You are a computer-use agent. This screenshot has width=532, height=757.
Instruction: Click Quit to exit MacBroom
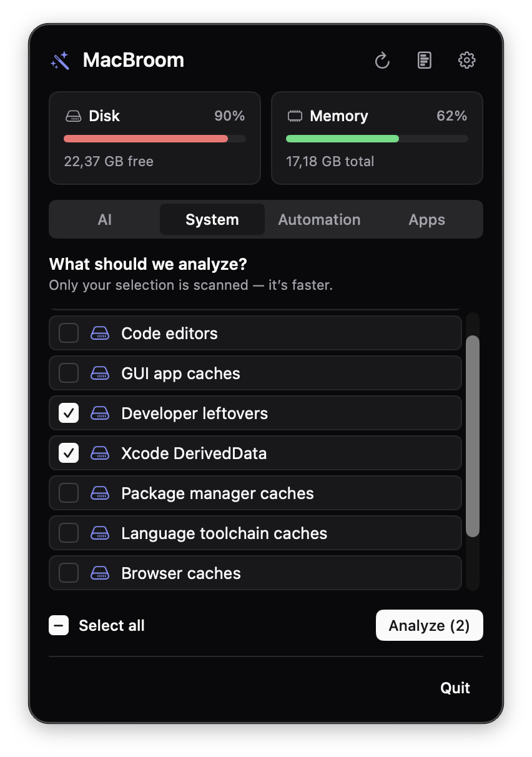455,688
